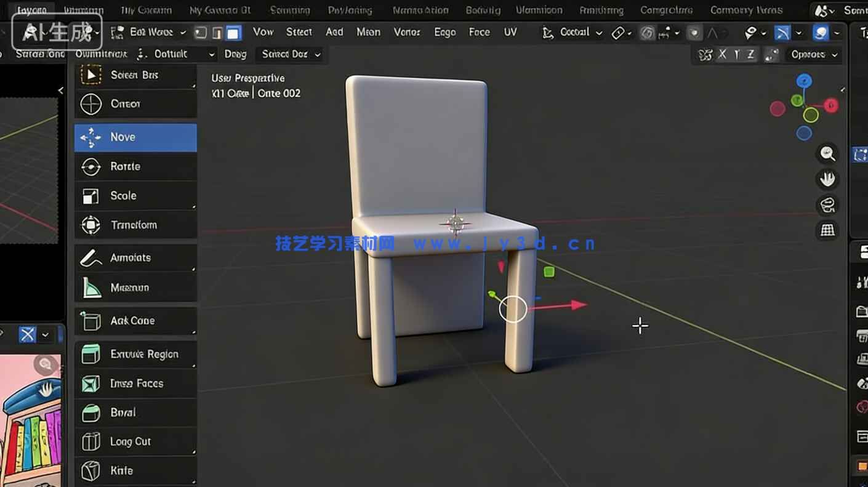
Task: Activate the Inset Faces tool
Action: coord(135,383)
